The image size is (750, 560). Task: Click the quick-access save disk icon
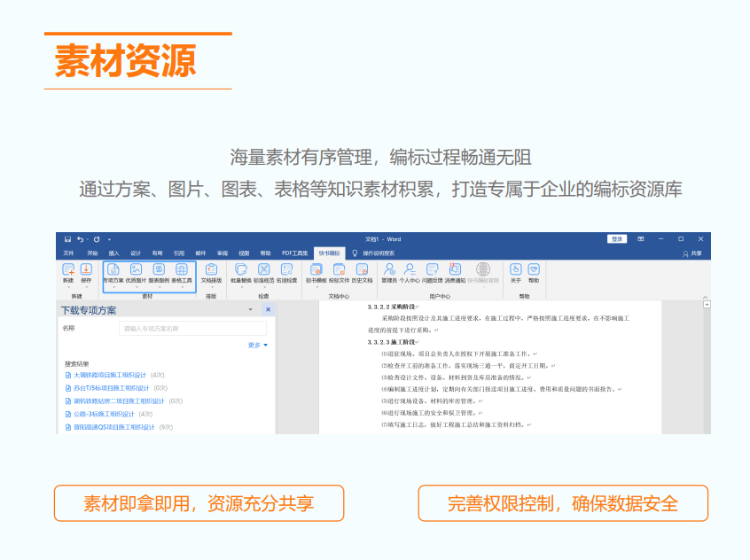pos(67,239)
